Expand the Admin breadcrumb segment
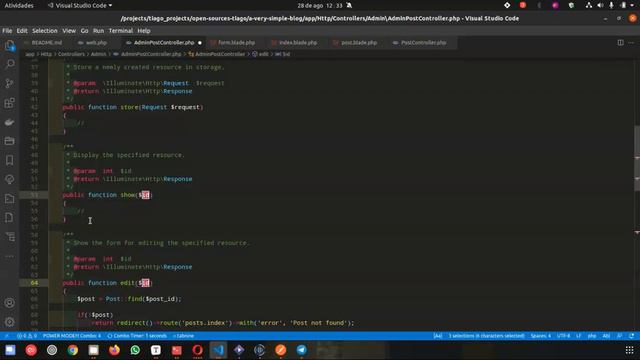The height and width of the screenshot is (360, 640). [x=98, y=54]
